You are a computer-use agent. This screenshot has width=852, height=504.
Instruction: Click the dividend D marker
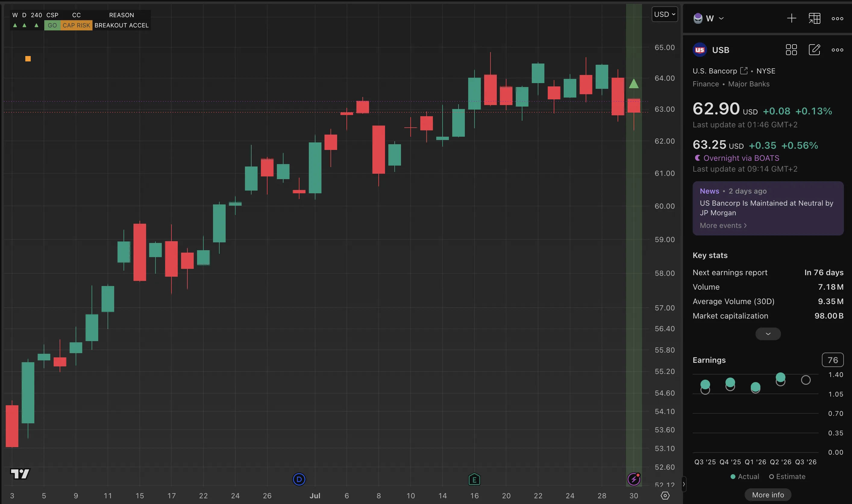click(299, 480)
